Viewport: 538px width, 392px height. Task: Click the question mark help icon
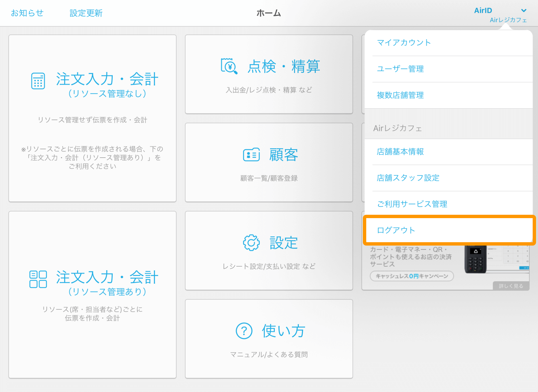(244, 331)
